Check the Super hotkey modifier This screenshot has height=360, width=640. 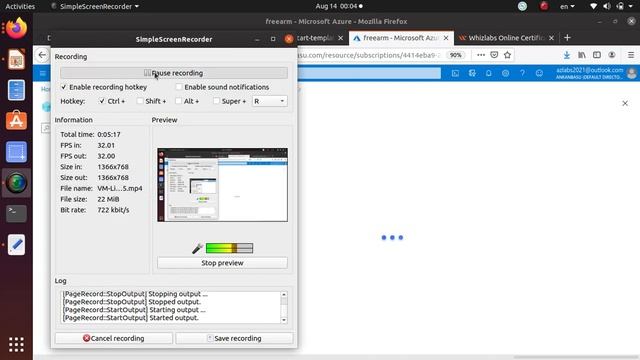(x=216, y=101)
